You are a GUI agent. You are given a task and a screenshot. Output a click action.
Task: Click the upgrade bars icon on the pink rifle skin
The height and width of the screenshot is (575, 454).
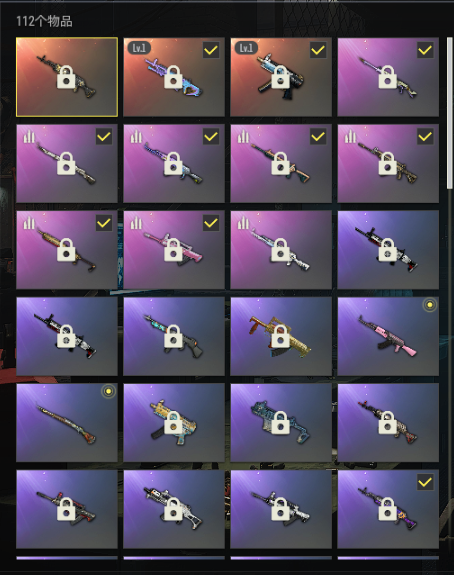click(x=136, y=223)
